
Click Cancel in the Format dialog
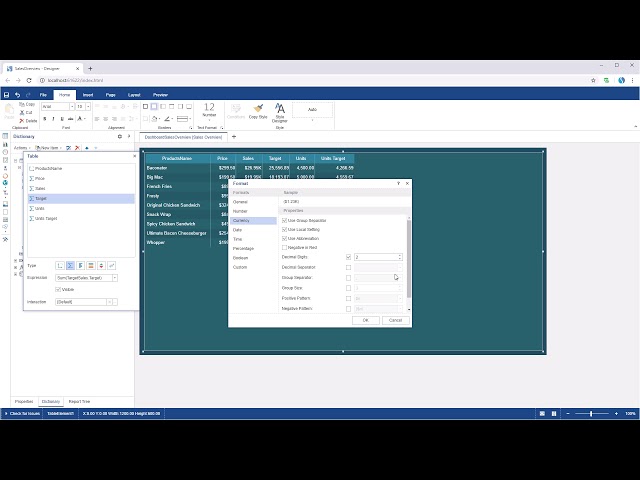point(395,320)
